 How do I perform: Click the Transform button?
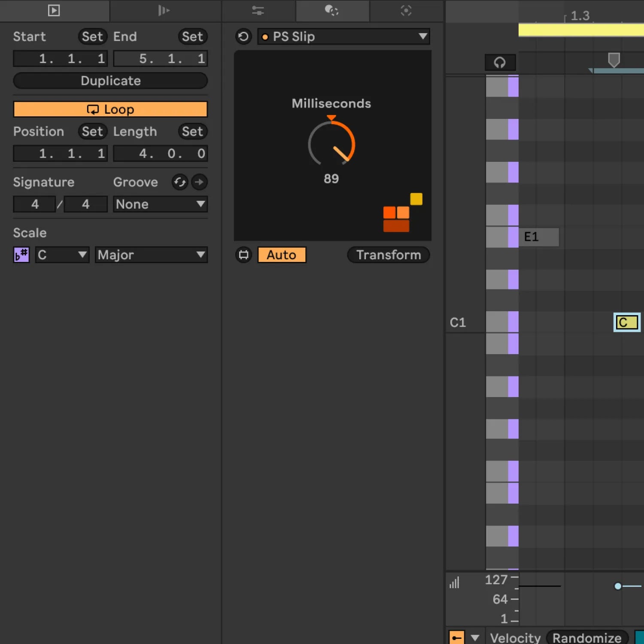pyautogui.click(x=388, y=255)
